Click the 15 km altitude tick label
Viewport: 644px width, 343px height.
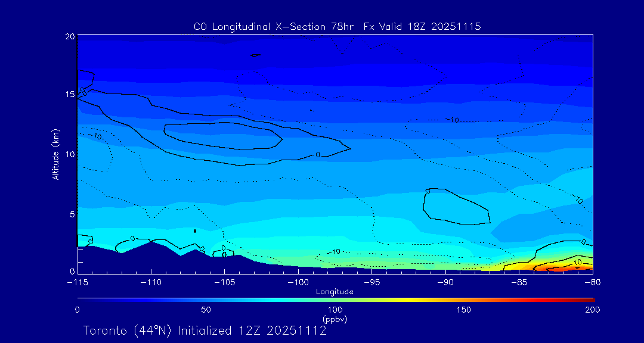69,95
